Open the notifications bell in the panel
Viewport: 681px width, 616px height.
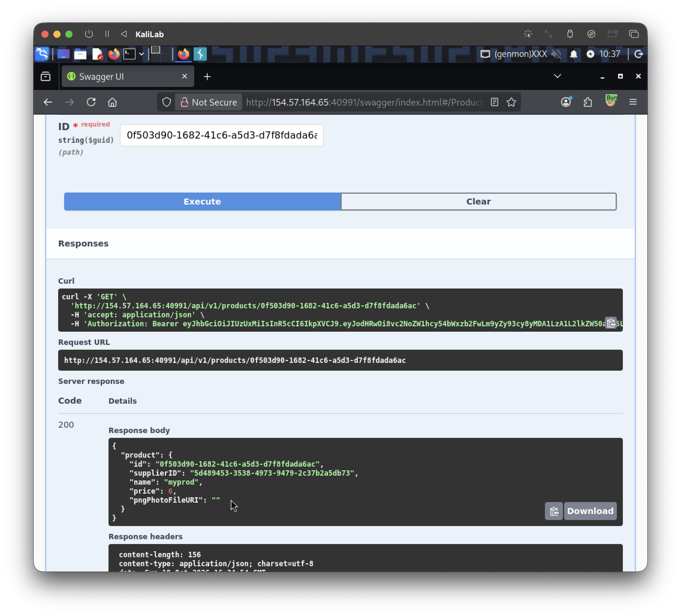click(x=573, y=54)
